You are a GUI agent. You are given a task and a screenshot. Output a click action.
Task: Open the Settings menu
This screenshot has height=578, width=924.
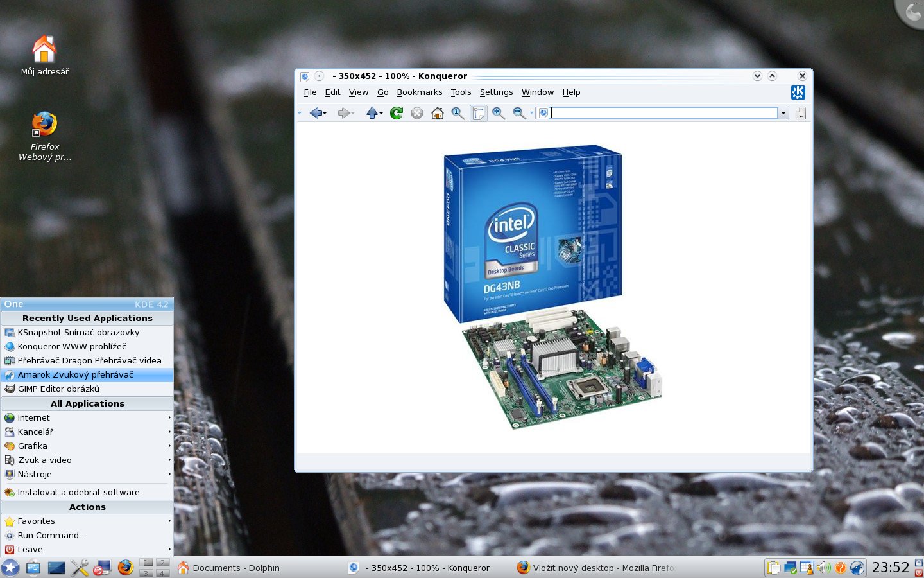[496, 92]
